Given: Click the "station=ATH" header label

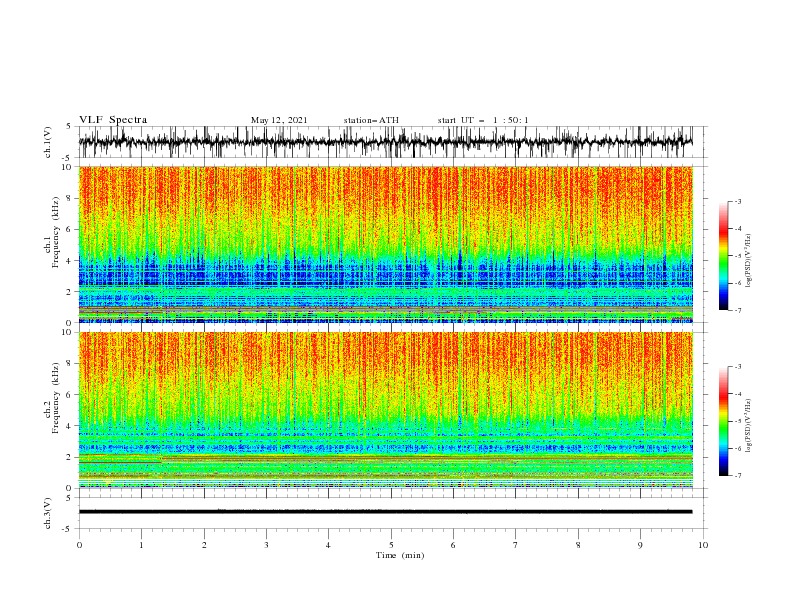Looking at the screenshot, I should point(371,120).
